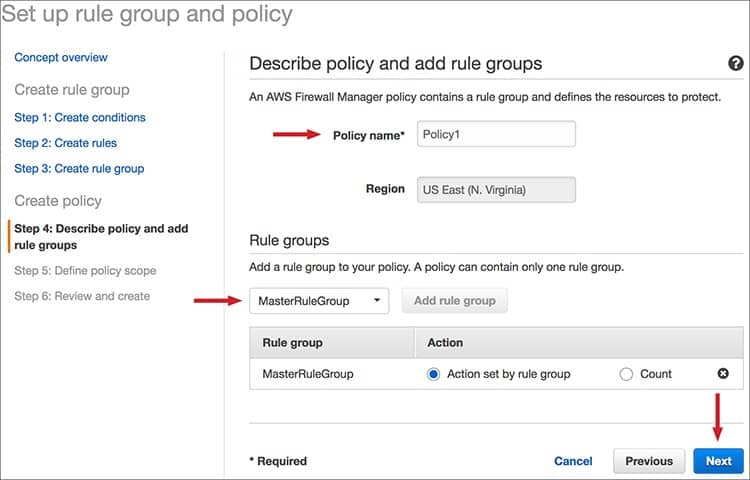Open the Concept overview link
The height and width of the screenshot is (480, 750).
coord(61,57)
